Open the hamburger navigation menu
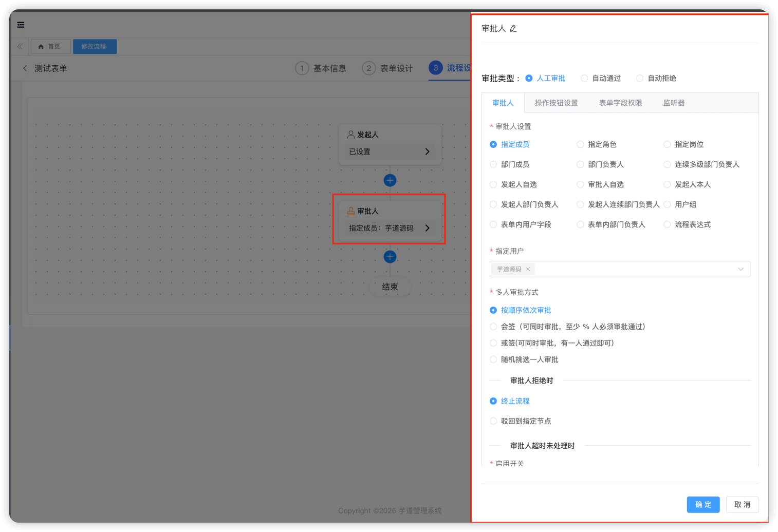778x532 pixels. click(21, 25)
